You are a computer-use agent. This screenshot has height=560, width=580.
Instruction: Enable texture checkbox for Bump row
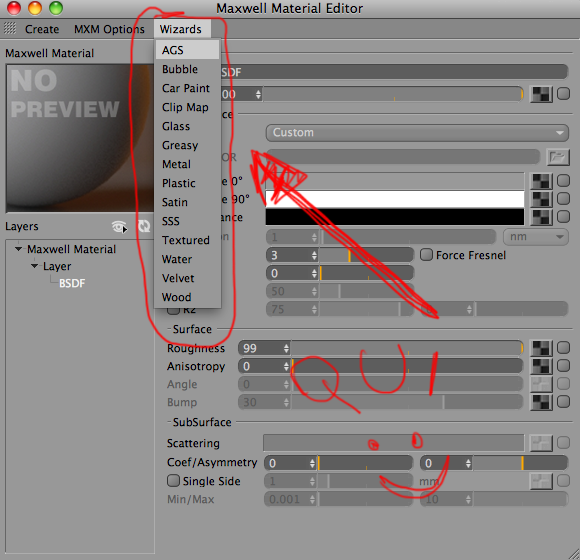pos(563,401)
